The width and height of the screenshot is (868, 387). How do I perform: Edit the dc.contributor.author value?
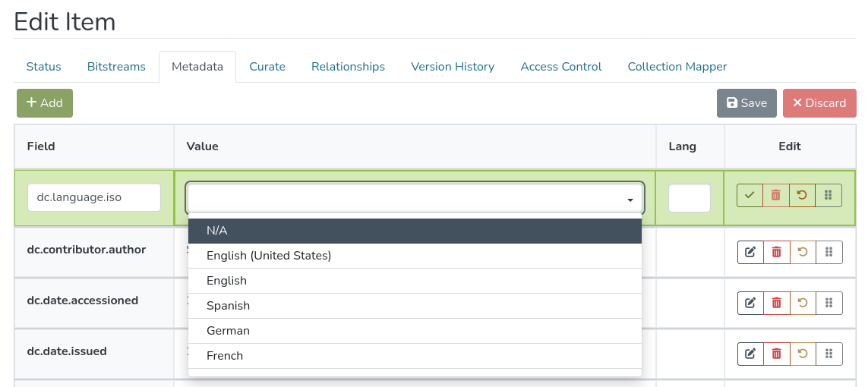click(x=750, y=252)
